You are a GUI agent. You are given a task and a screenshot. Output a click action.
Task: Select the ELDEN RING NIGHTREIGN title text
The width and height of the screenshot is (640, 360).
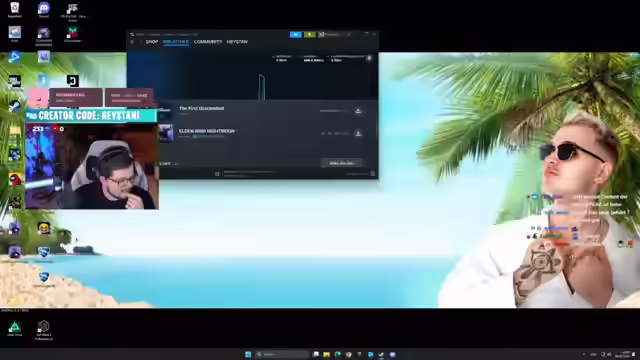[x=207, y=131]
